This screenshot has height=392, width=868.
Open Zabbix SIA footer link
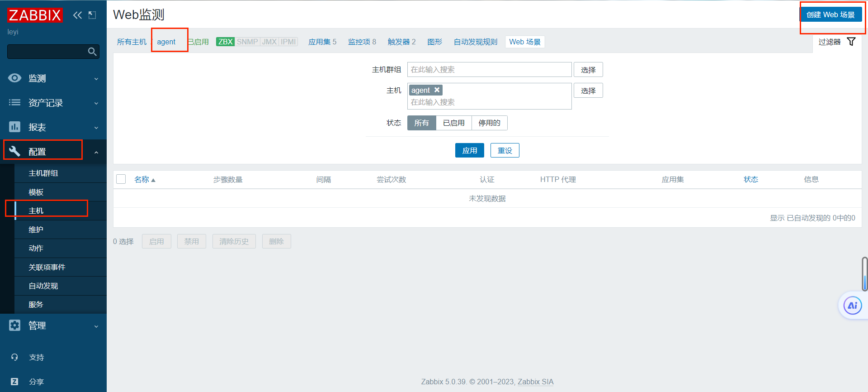pos(535,382)
